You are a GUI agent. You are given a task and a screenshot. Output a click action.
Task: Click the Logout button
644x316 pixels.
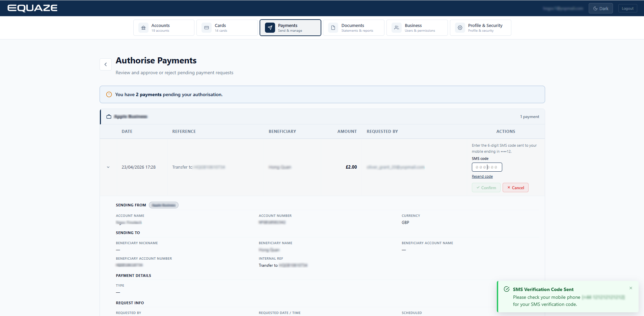628,8
